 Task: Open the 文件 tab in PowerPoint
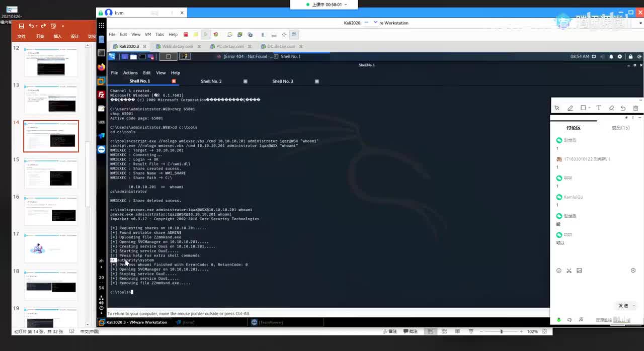click(x=22, y=37)
